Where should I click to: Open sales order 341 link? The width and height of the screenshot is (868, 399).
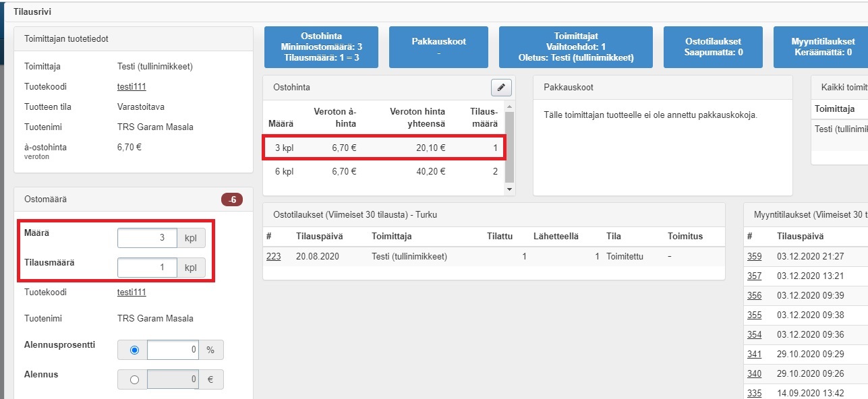(x=754, y=354)
